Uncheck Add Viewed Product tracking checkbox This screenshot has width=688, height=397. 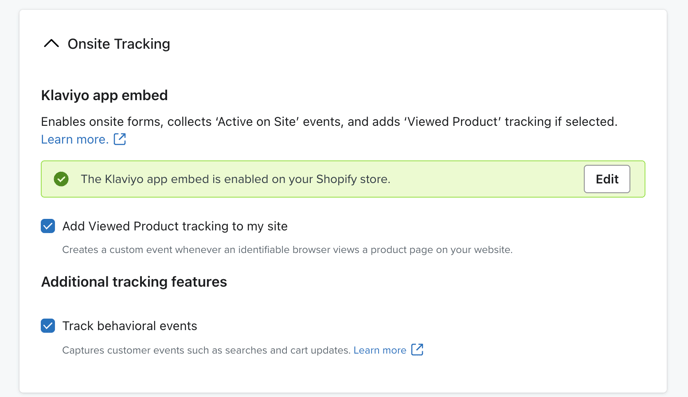pyautogui.click(x=48, y=226)
